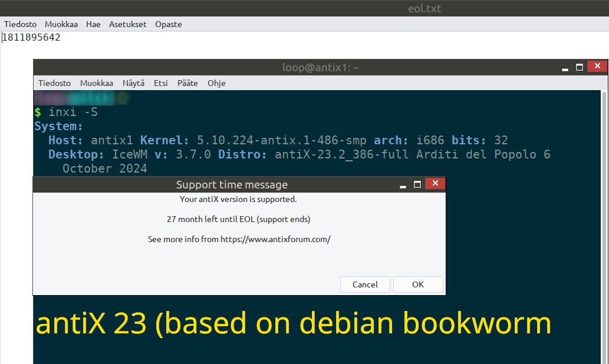This screenshot has height=364, width=609.
Task: Maximize the Support time message dialog
Action: 417,184
